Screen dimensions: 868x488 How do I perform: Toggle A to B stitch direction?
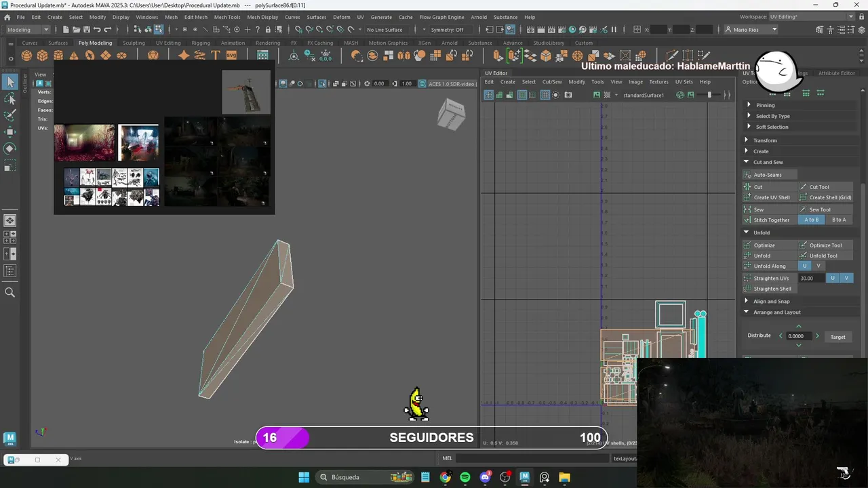[x=812, y=220]
